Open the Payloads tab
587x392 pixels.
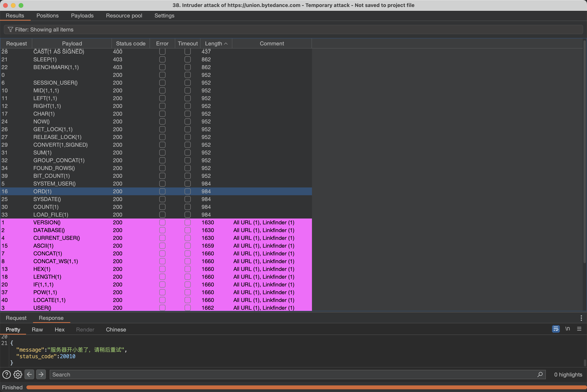[x=82, y=16]
